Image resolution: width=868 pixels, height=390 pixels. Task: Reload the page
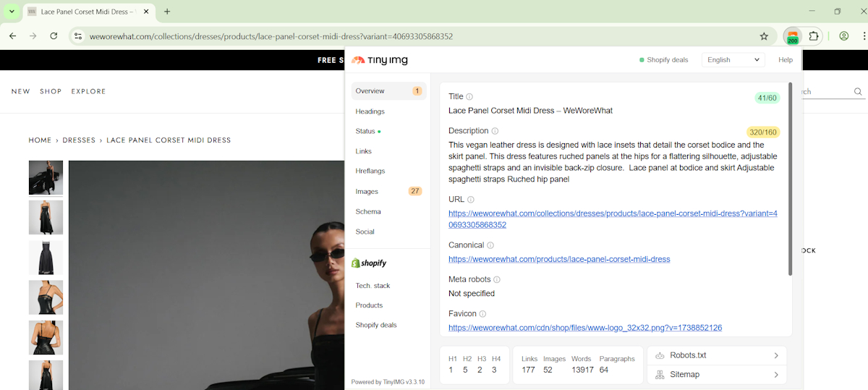[x=54, y=36]
